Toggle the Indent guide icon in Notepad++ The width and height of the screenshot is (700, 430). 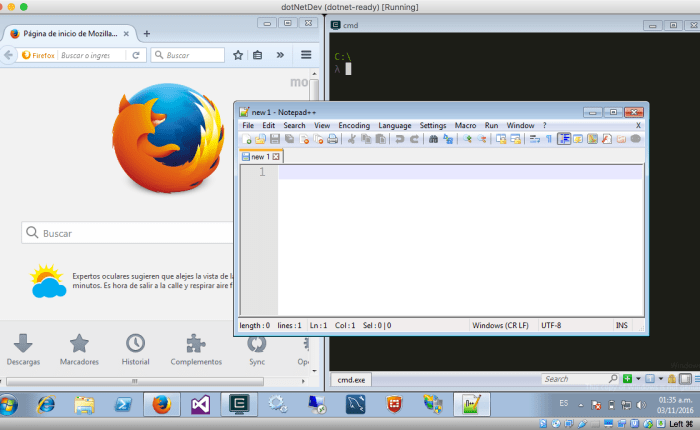[x=564, y=139]
